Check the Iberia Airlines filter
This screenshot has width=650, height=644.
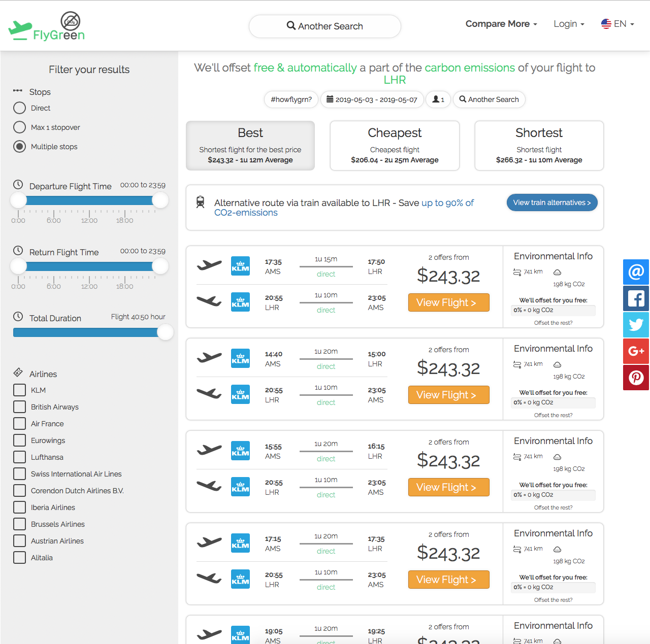click(x=19, y=507)
